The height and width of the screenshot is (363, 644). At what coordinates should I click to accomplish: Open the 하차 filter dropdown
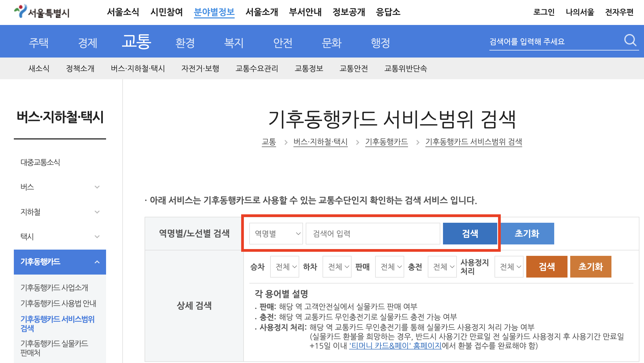pos(337,267)
